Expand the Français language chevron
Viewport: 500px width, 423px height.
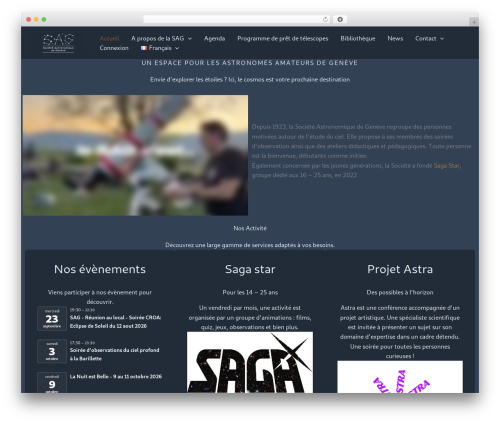coord(177,48)
